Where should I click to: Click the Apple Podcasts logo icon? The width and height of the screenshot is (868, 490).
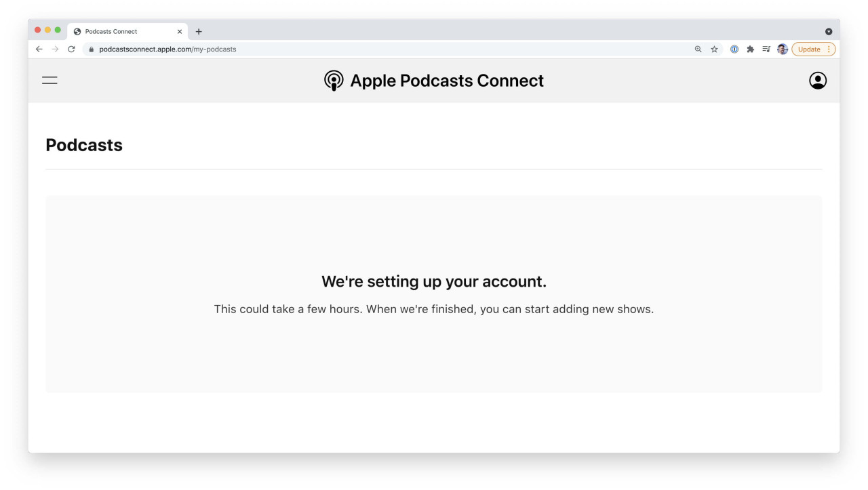tap(333, 81)
